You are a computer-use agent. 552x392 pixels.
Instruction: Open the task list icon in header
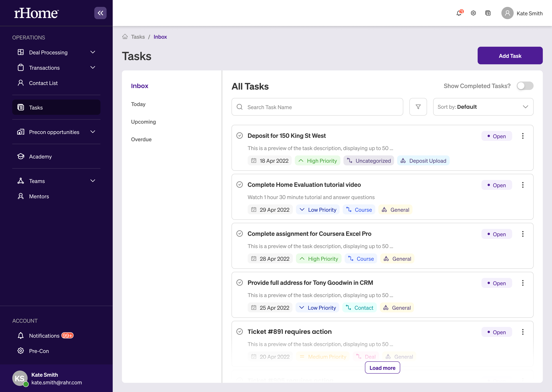488,13
